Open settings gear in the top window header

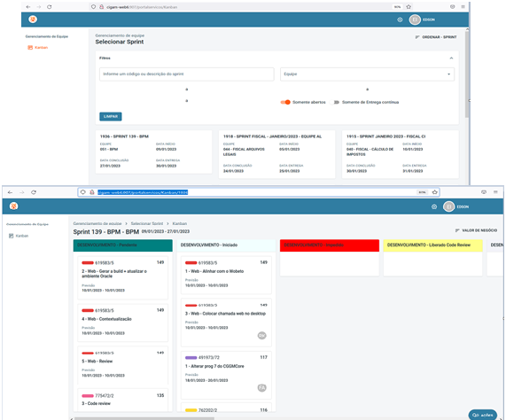[400, 19]
